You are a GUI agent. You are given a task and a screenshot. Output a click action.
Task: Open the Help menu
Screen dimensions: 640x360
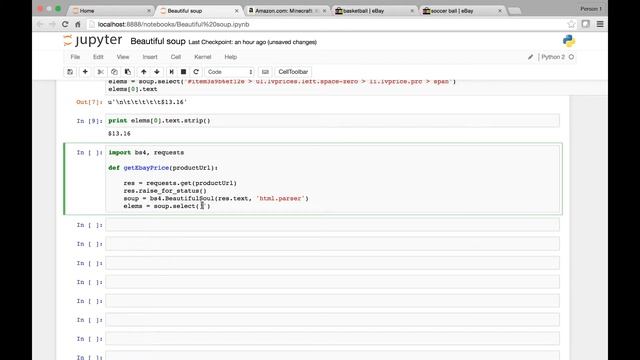(x=231, y=57)
